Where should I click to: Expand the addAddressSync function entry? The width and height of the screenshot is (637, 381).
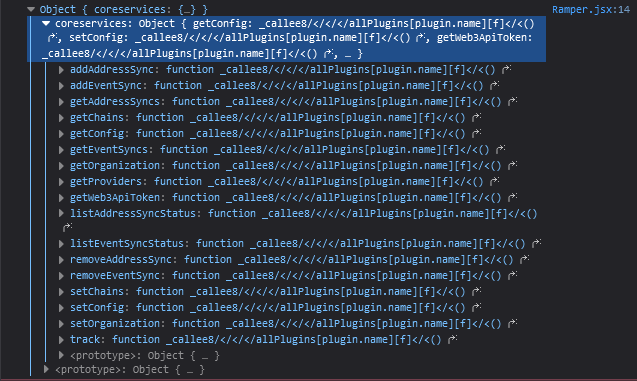pyautogui.click(x=61, y=70)
